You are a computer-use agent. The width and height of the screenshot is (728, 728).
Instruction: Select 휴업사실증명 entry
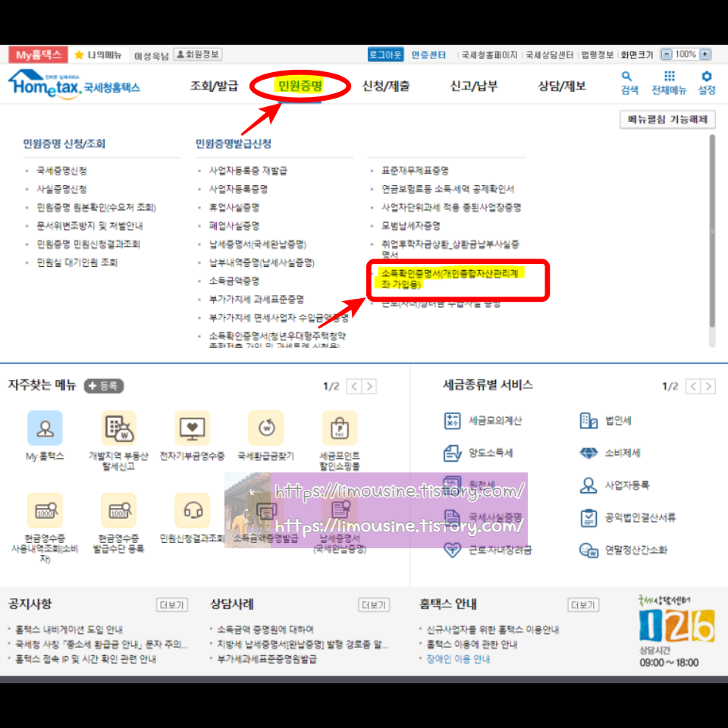(234, 208)
